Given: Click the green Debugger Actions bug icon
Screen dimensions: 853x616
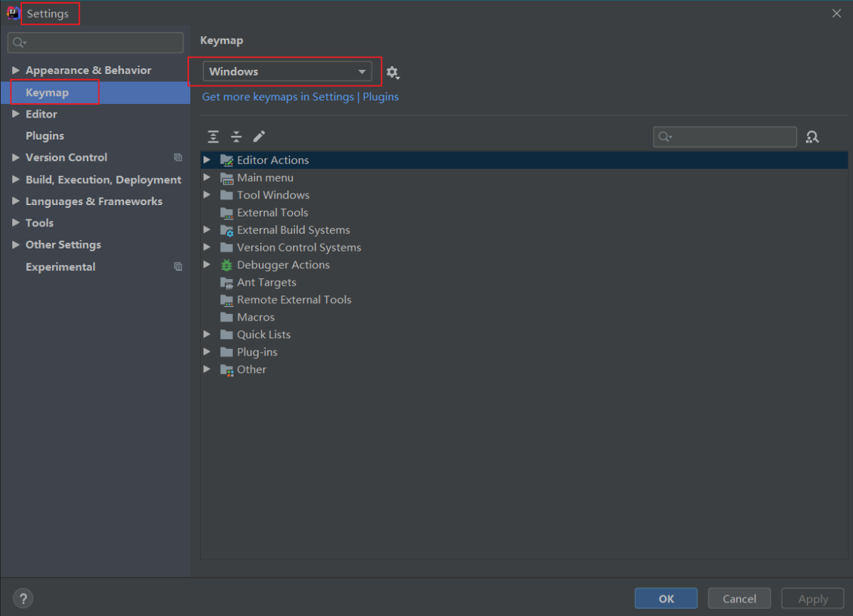Looking at the screenshot, I should [x=227, y=265].
